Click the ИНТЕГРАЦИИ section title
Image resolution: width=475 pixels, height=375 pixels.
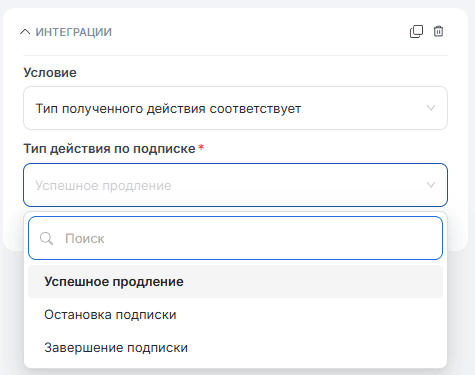coord(74,32)
